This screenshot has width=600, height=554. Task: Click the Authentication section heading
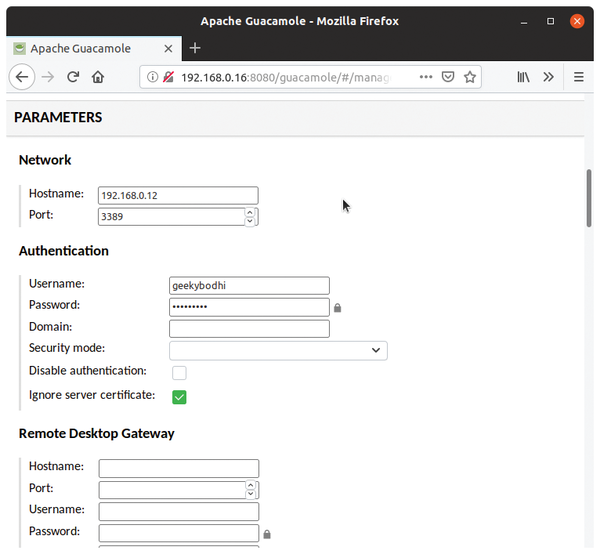click(64, 251)
